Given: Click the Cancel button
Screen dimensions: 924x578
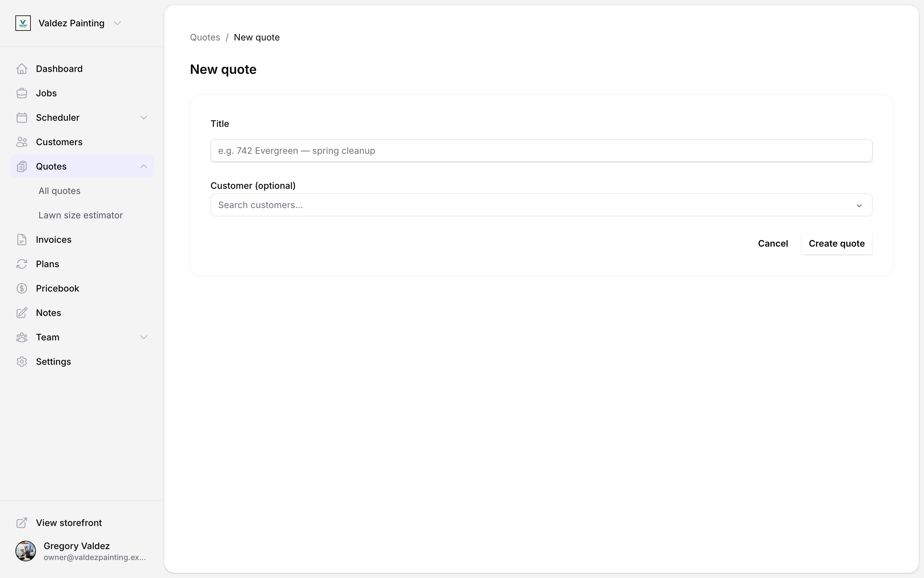Looking at the screenshot, I should coord(773,243).
